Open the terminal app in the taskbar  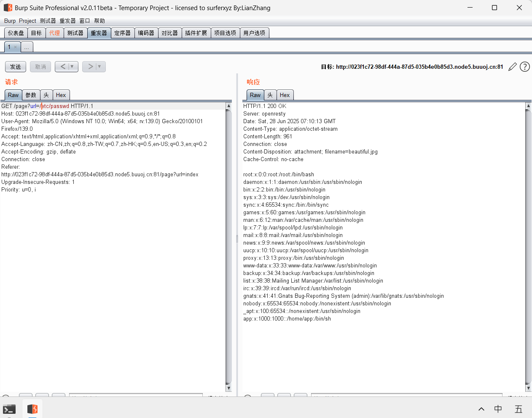pos(9,409)
